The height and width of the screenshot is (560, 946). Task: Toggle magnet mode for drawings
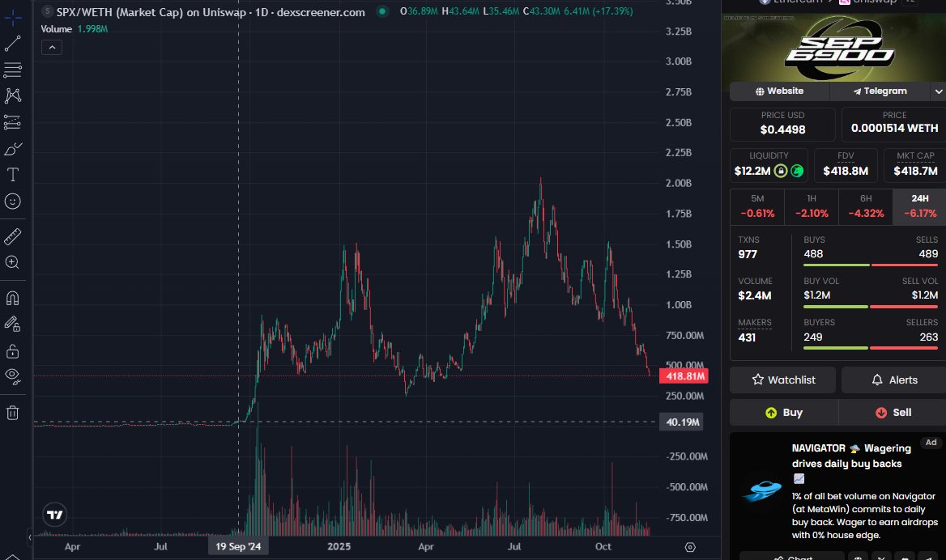click(x=13, y=298)
